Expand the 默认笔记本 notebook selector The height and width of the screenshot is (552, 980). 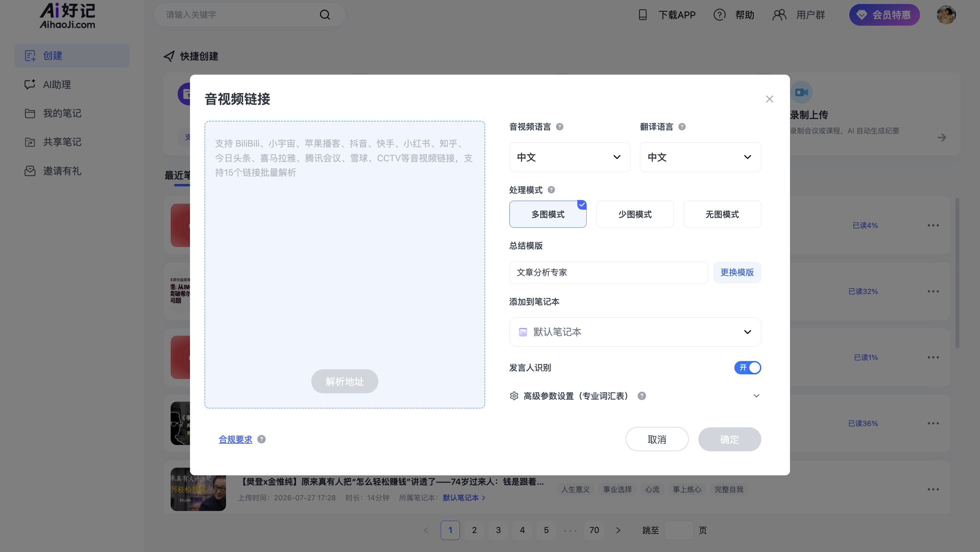pyautogui.click(x=635, y=332)
